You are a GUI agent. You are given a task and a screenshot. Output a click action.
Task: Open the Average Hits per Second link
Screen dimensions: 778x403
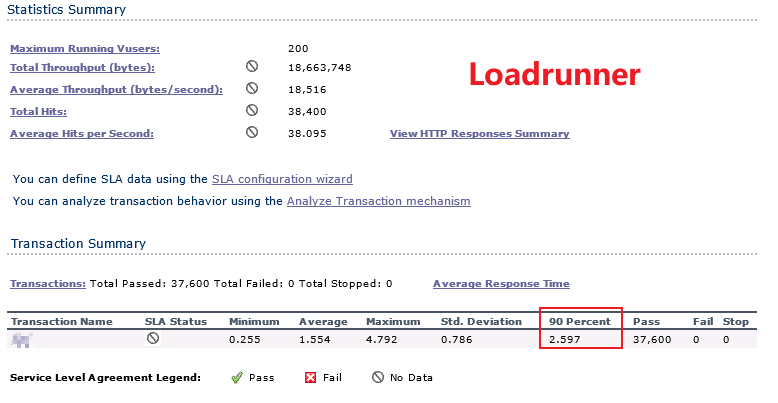[x=82, y=133]
